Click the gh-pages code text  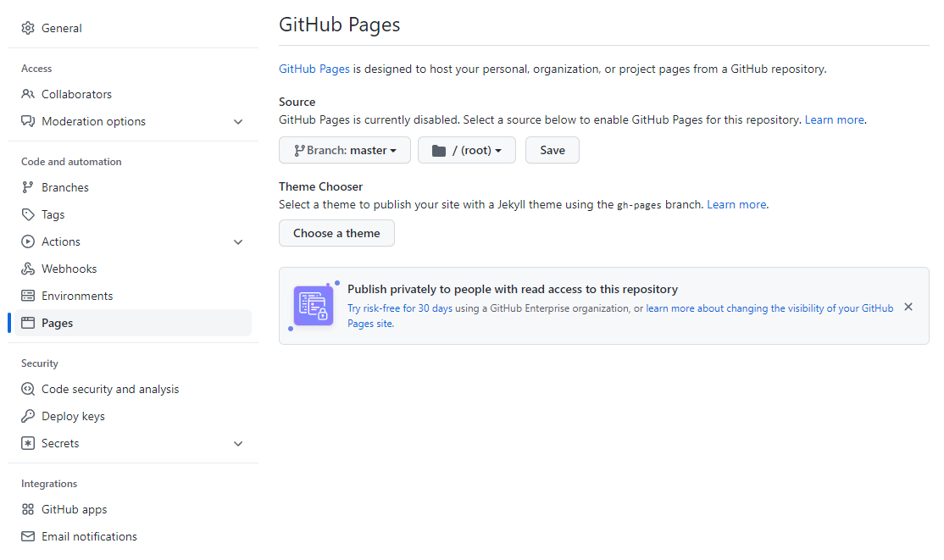click(x=639, y=205)
